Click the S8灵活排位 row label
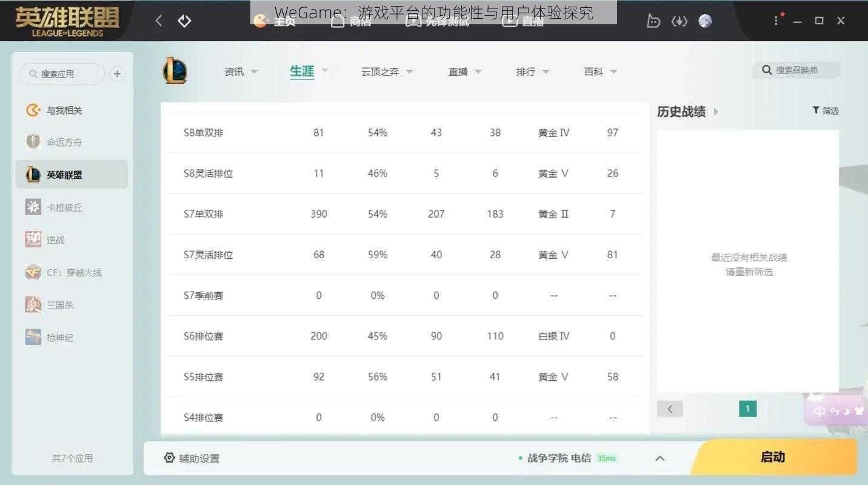This screenshot has width=868, height=485. click(208, 173)
